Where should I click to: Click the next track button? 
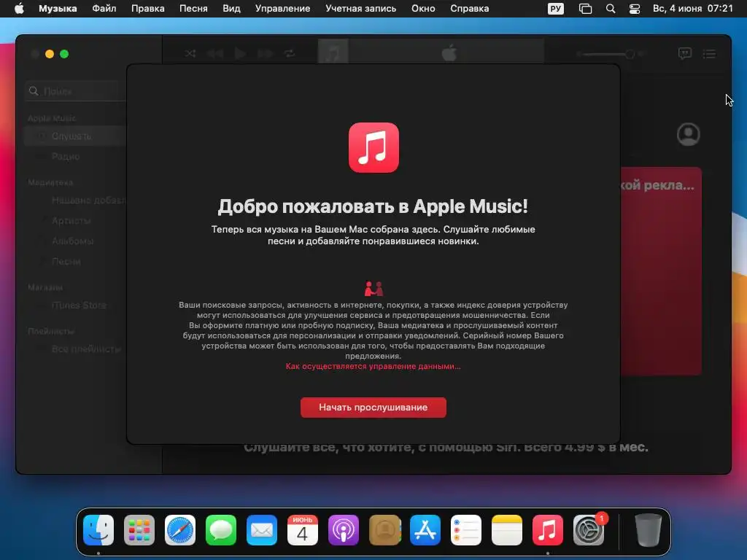point(265,53)
